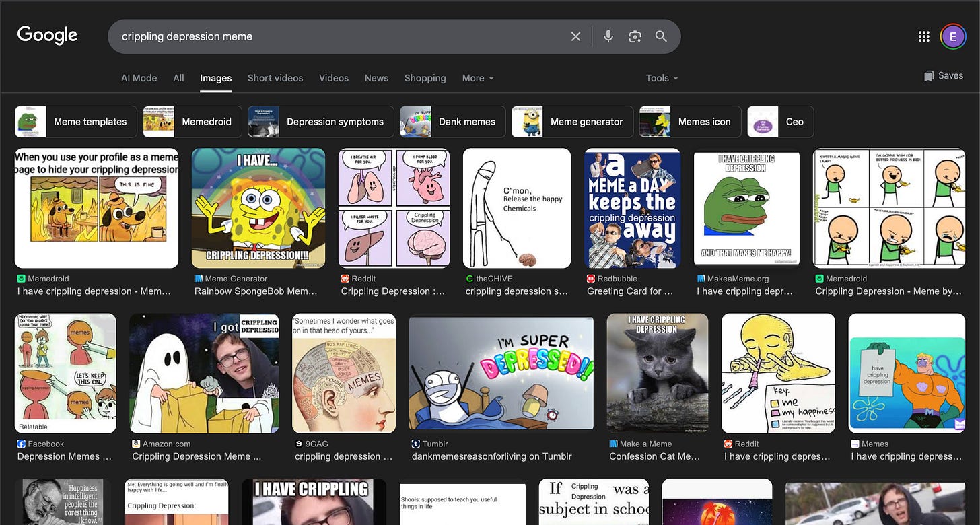This screenshot has width=980, height=525.
Task: Open the magic lamp comic strip image
Action: coord(889,209)
